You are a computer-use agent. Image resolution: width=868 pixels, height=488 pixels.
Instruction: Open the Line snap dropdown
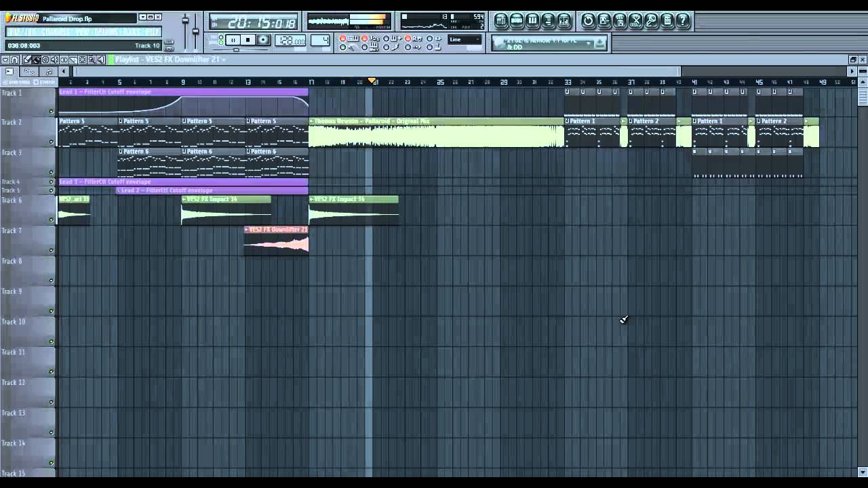pos(465,39)
